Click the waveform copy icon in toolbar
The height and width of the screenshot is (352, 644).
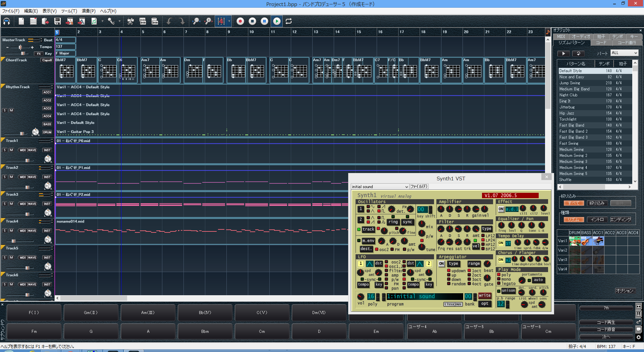pos(143,21)
